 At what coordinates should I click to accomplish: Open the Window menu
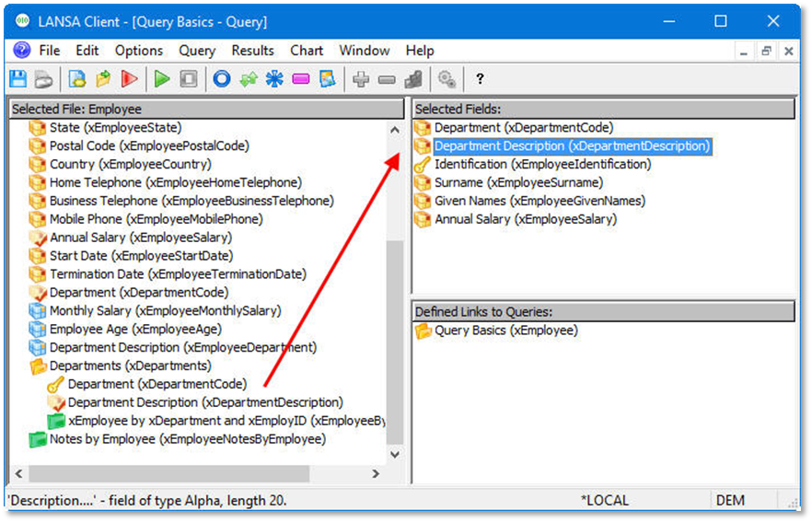click(365, 51)
